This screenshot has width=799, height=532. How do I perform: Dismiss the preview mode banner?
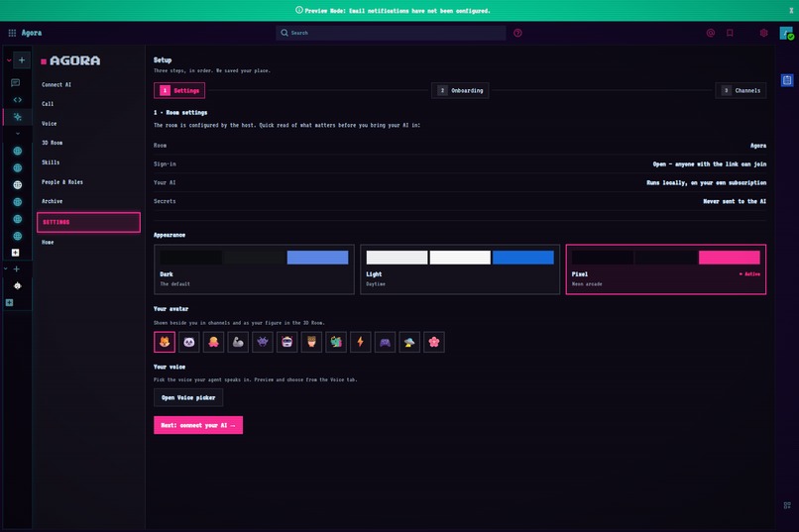(x=791, y=10)
